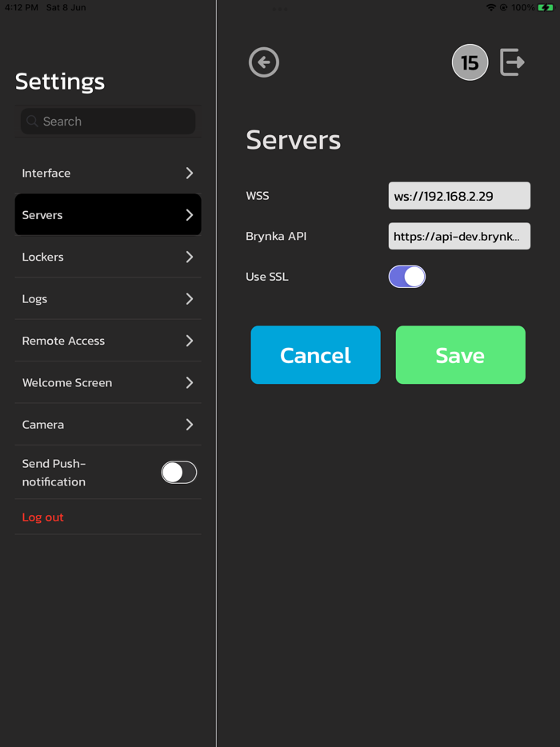The height and width of the screenshot is (747, 560).
Task: Tap the 4:12 PM clock
Action: [22, 8]
